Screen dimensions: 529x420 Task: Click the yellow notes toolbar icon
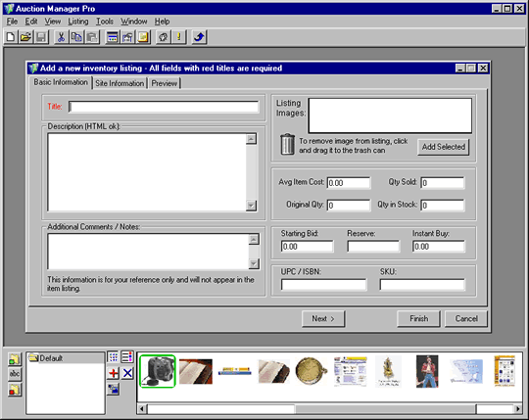click(143, 37)
